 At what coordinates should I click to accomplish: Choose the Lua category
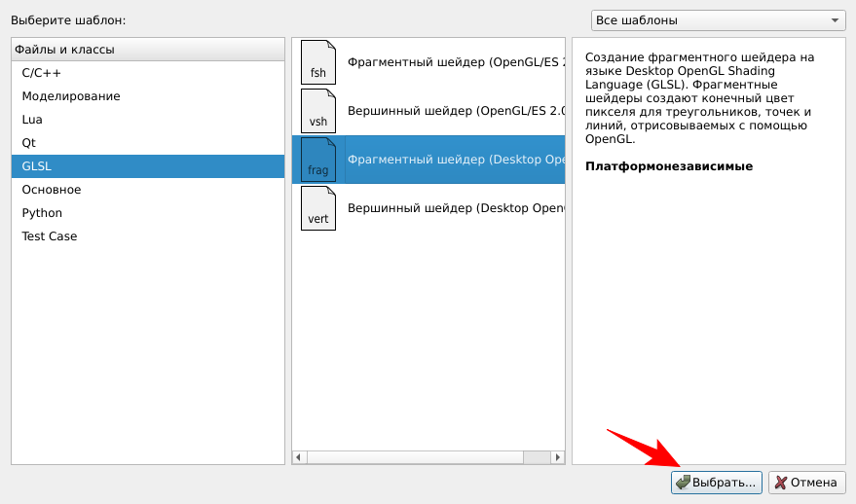(x=32, y=120)
